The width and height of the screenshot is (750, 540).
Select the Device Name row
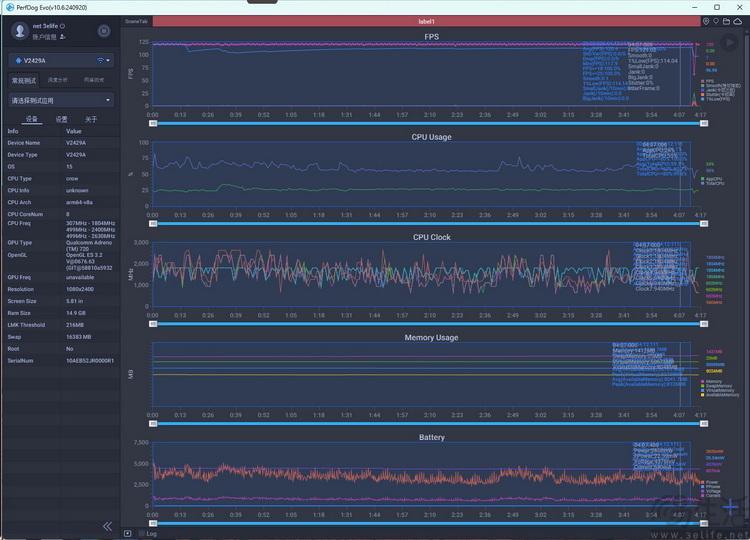(61, 143)
